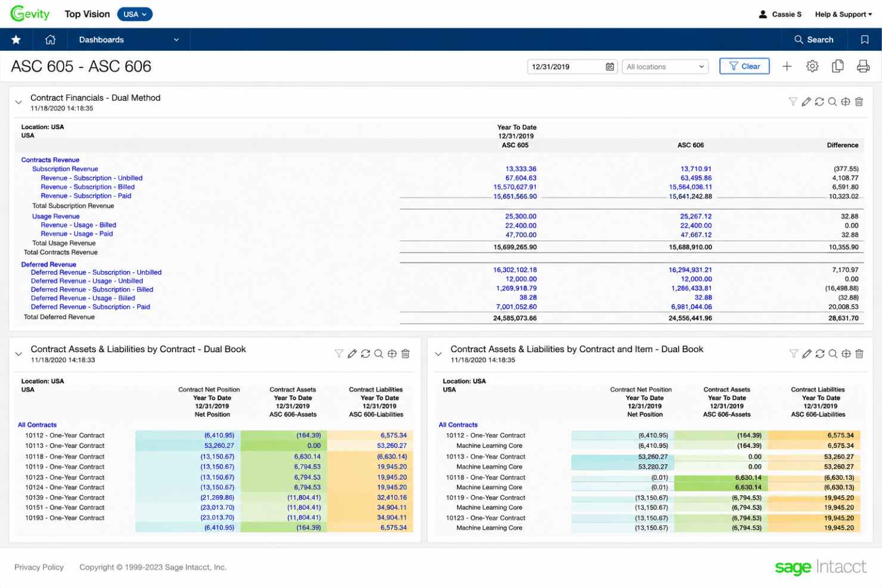Magnify the Contract and Item Dual Book panel
Image resolution: width=882 pixels, height=588 pixels.
tap(833, 354)
